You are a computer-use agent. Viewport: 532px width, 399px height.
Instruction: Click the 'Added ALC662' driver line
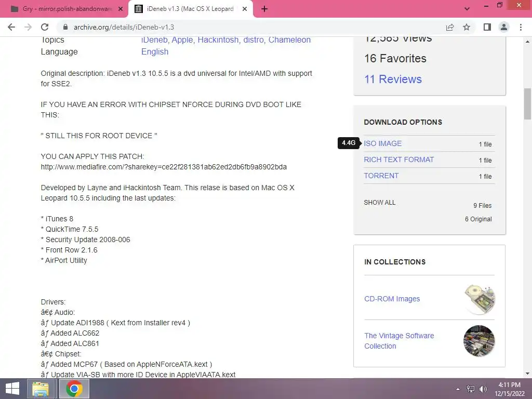(70, 333)
